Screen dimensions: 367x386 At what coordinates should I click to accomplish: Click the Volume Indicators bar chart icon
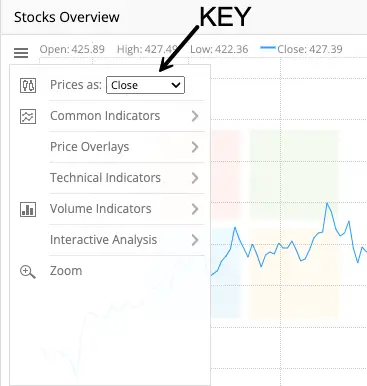28,209
